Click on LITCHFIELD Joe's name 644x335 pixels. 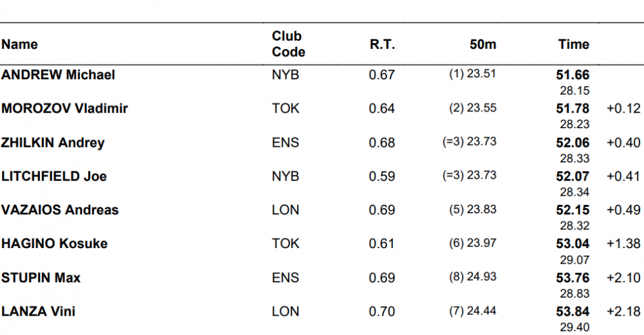[x=54, y=176]
